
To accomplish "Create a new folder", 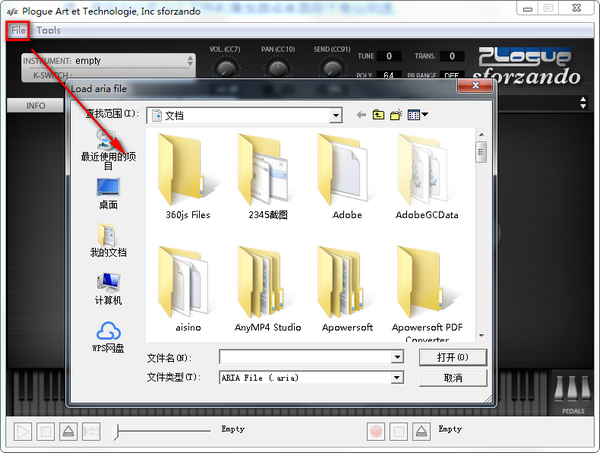I will point(396,115).
